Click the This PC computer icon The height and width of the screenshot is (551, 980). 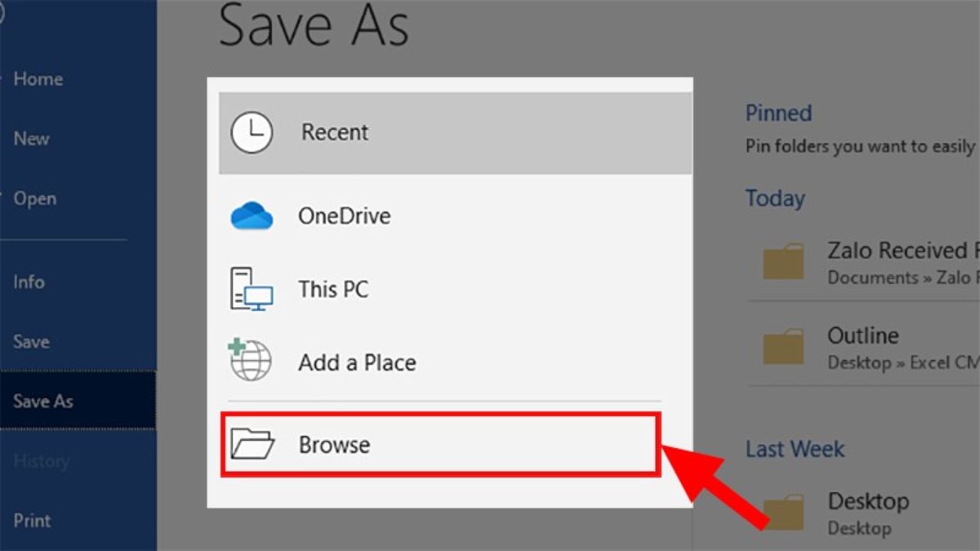pyautogui.click(x=251, y=289)
